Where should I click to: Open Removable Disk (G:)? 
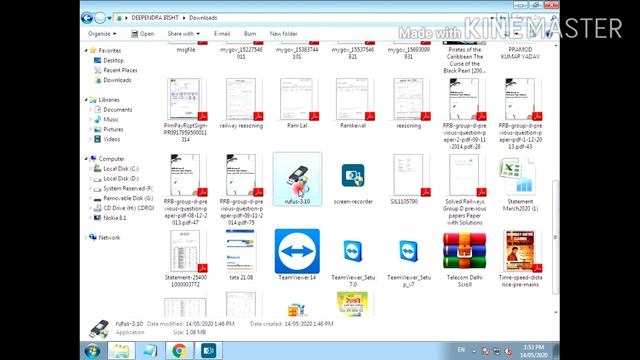click(x=128, y=198)
